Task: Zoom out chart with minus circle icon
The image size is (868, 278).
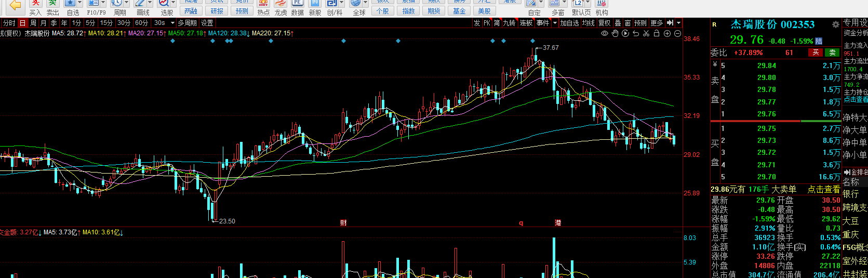Action: tap(677, 33)
